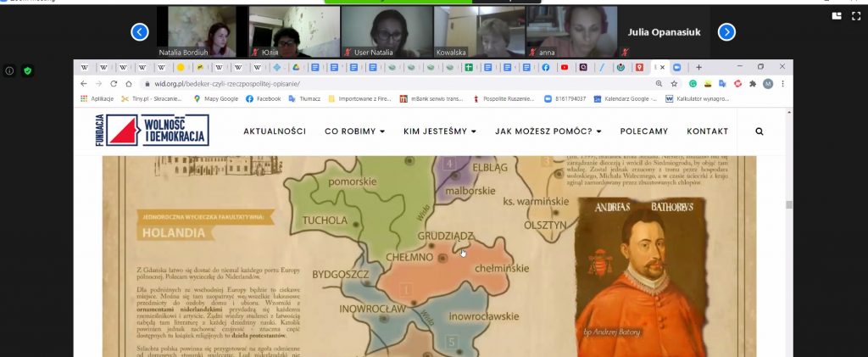This screenshot has height=357, width=868.
Task: Select Natalia Bordiuh's video thumbnail
Action: point(202,31)
